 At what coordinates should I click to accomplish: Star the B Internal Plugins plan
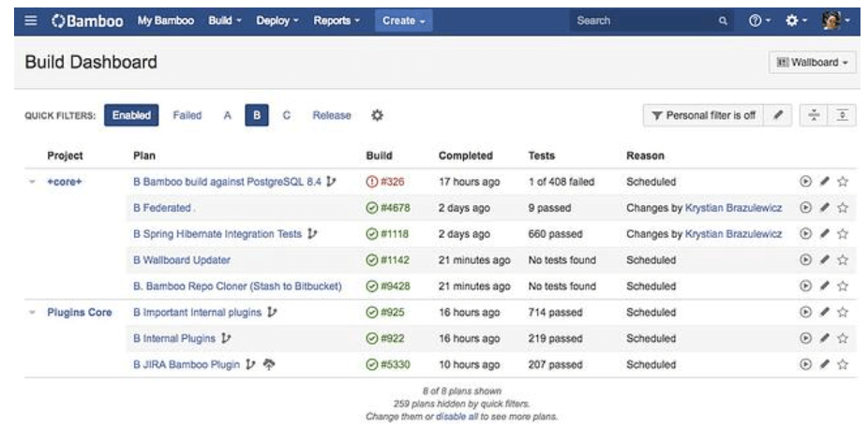click(x=843, y=338)
